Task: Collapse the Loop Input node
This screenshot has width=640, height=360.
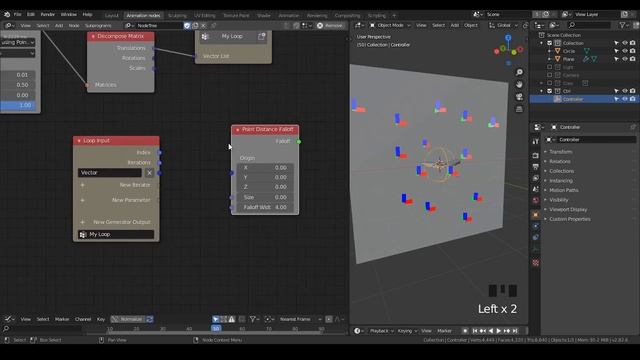Action: [79, 141]
